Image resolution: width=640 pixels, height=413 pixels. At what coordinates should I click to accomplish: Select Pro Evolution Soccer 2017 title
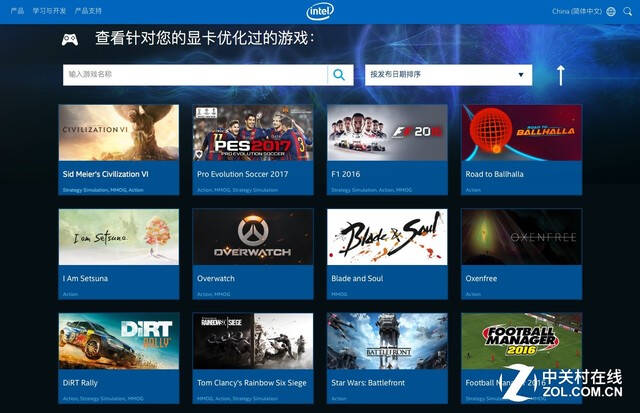point(242,174)
